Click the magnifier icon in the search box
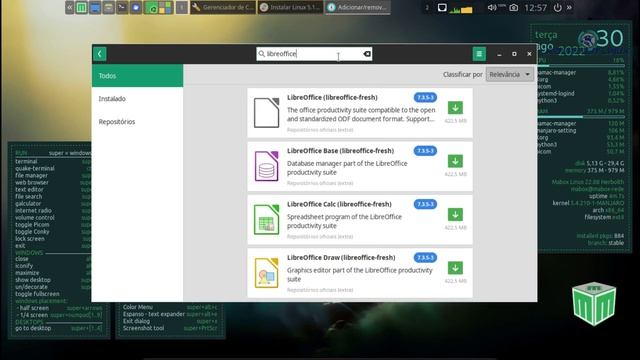 click(262, 54)
